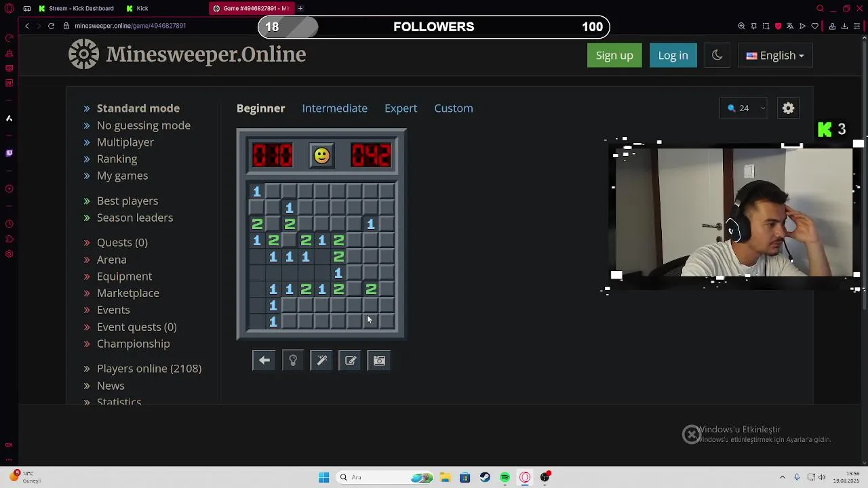Click the Minesweeper.Online gear logo
Viewport: 868px width, 488px height.
tap(84, 54)
